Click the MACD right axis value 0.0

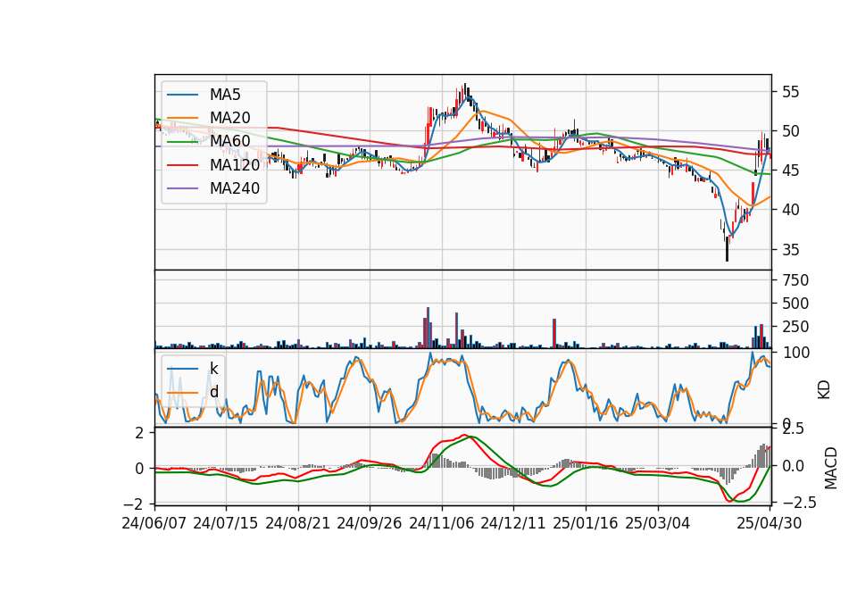(793, 466)
